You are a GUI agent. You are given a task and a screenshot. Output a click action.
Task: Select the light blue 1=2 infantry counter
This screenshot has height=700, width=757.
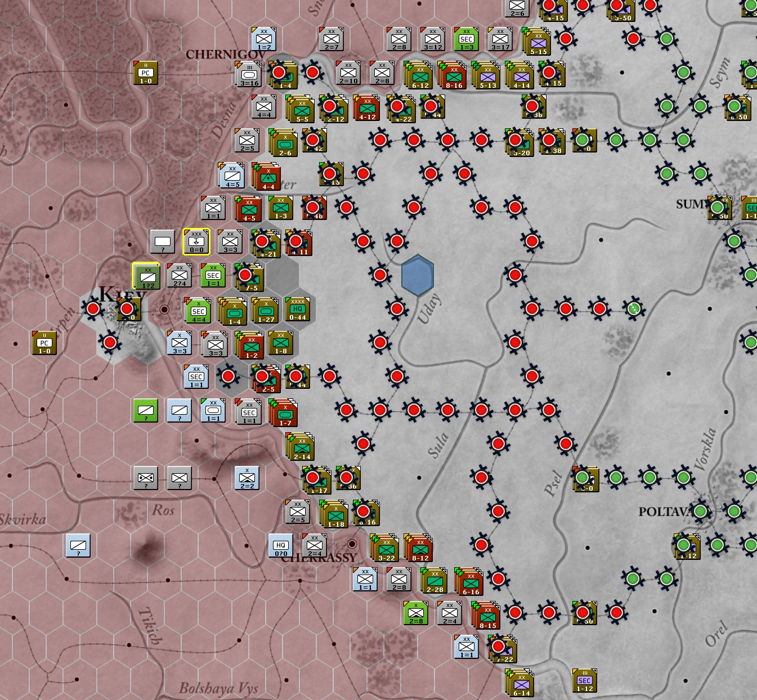[x=264, y=39]
